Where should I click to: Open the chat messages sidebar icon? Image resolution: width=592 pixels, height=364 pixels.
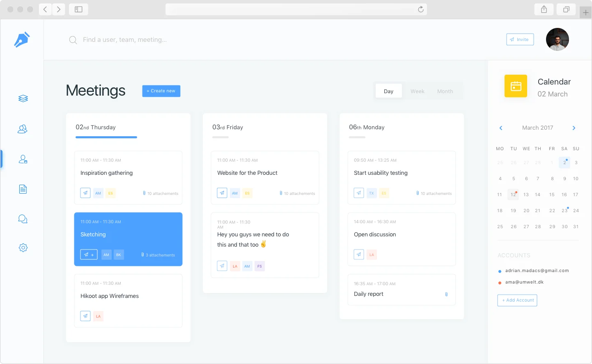23,218
